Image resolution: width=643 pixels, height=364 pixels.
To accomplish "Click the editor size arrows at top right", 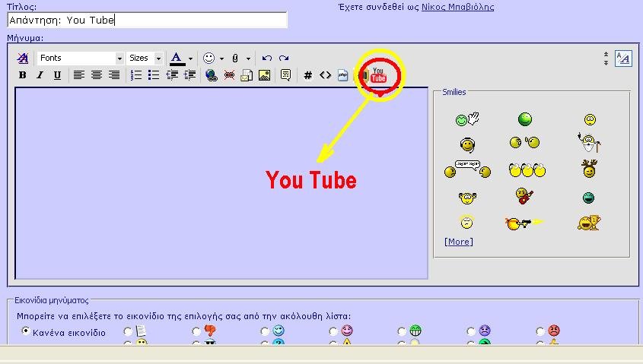I will [606, 59].
